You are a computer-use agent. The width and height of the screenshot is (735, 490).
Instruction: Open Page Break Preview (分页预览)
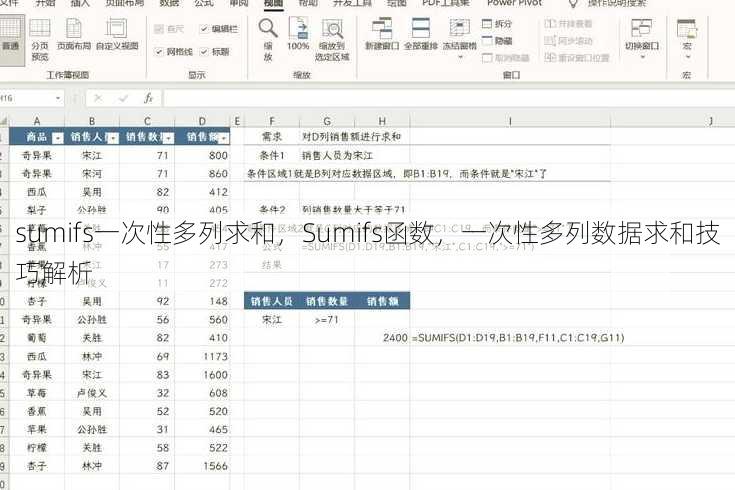[40, 39]
